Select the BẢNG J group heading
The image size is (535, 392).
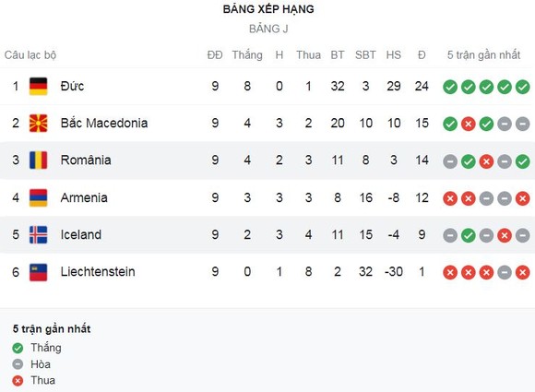point(268,29)
